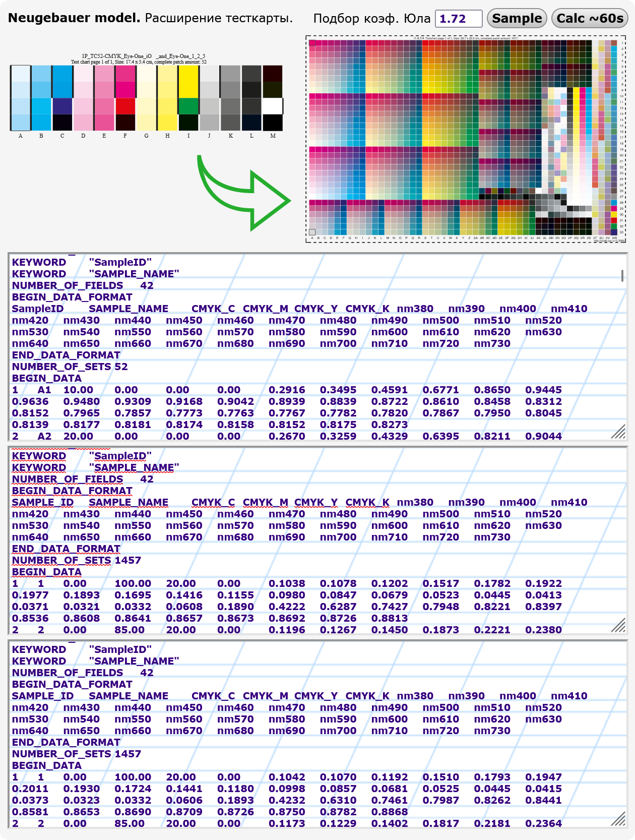Grab the first text area's resize handle
Viewport: 635px width, 840px height.
618,432
